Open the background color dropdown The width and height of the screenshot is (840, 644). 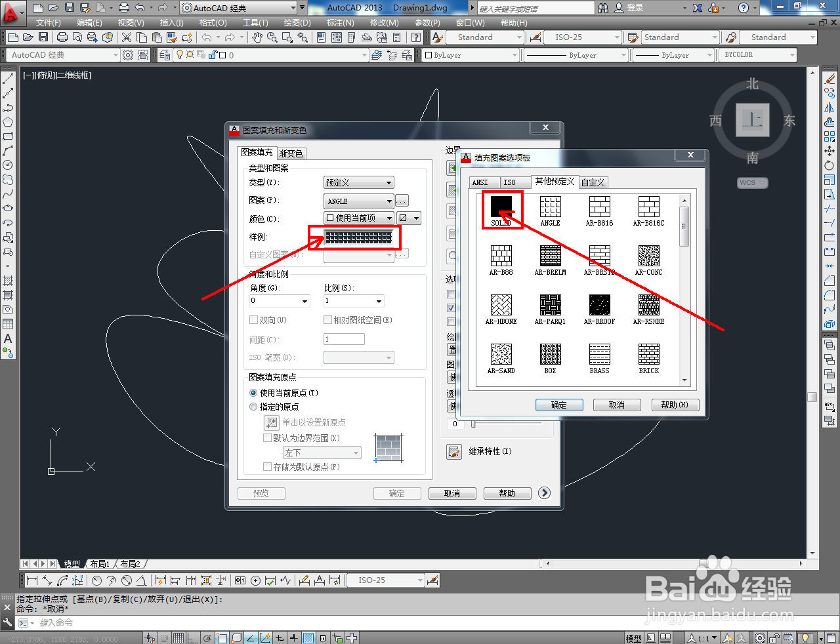pos(409,218)
